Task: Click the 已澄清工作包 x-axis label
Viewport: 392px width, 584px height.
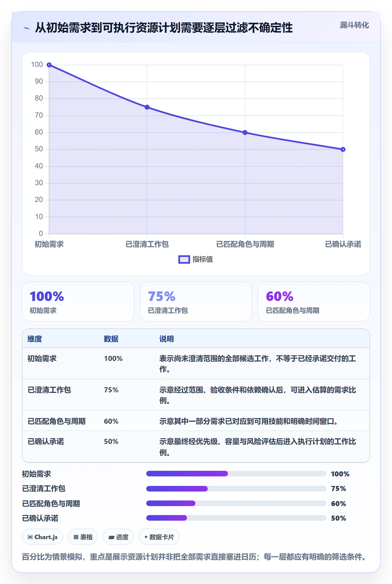Action: (x=147, y=244)
